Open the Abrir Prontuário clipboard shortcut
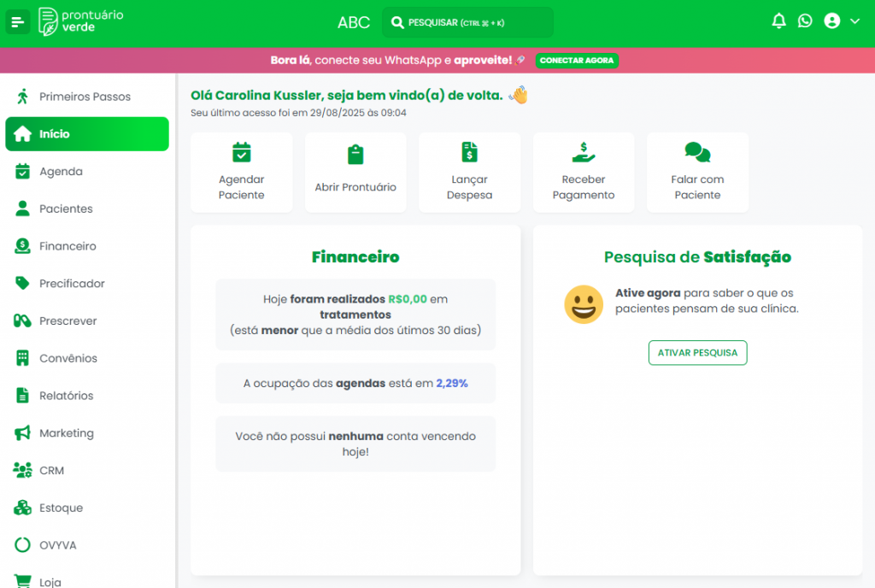Image resolution: width=875 pixels, height=588 pixels. (355, 172)
